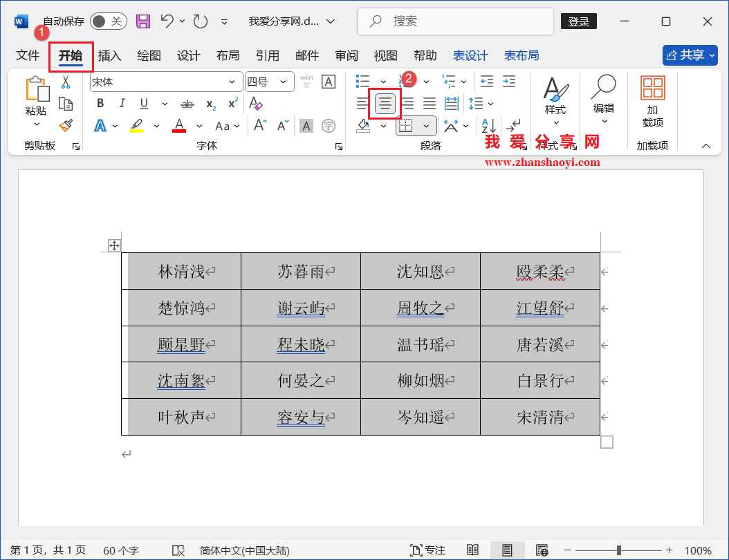This screenshot has width=729, height=560.
Task: Toggle bold formatting
Action: coord(100,103)
